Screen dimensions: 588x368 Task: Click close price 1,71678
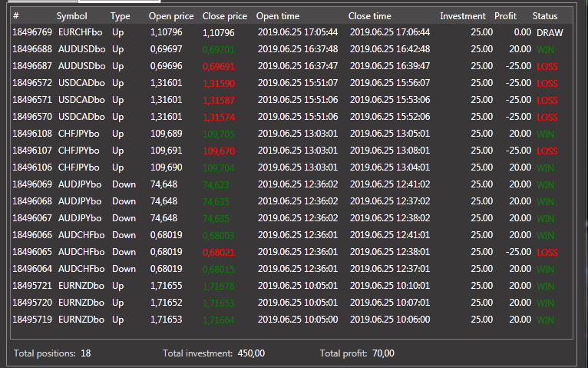click(x=219, y=287)
